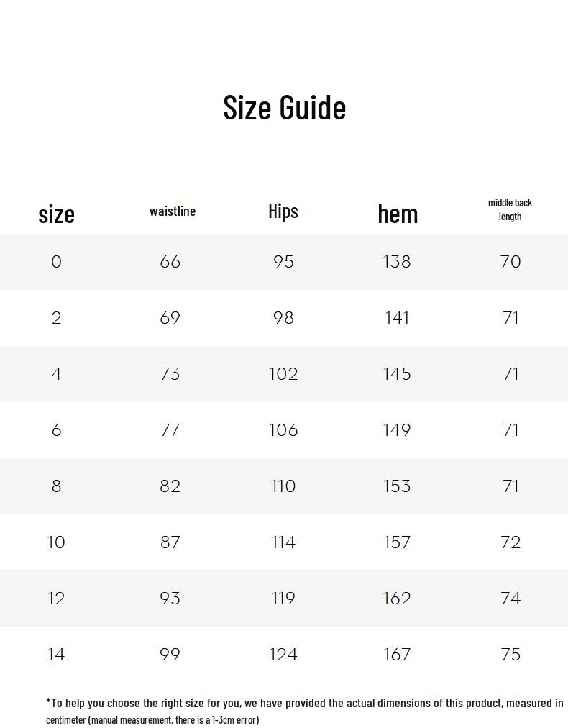568x728 pixels.
Task: Click the Size Guide title
Action: (x=284, y=107)
